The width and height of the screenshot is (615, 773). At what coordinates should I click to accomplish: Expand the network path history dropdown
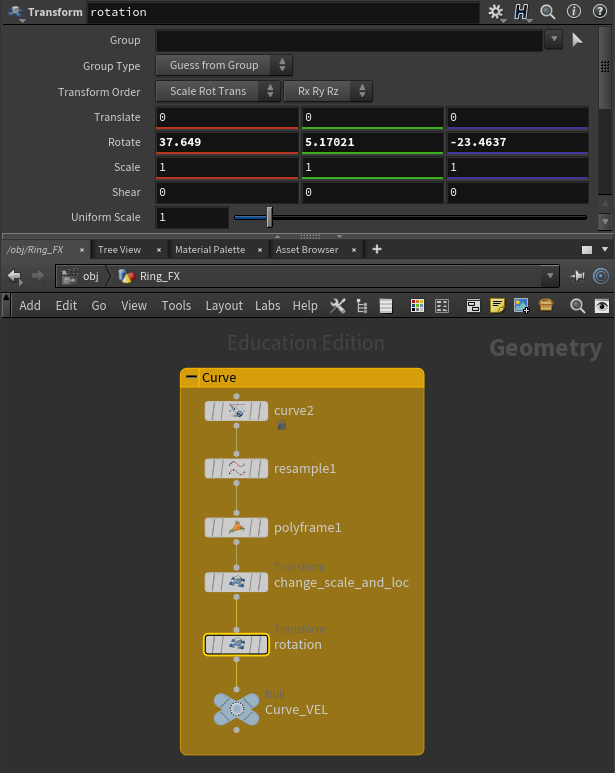click(x=550, y=276)
